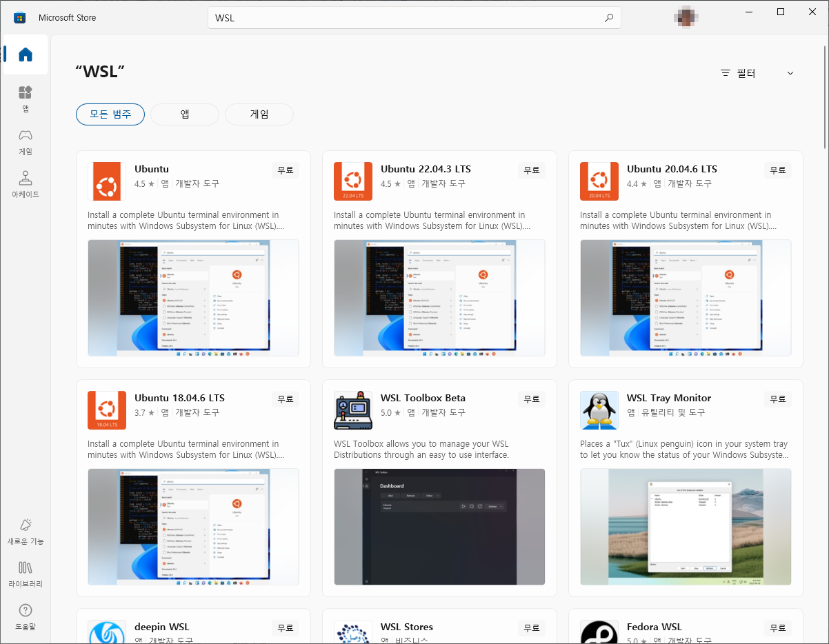Expand the 필터 (Filter) dropdown
The height and width of the screenshot is (644, 829).
pyautogui.click(x=757, y=73)
